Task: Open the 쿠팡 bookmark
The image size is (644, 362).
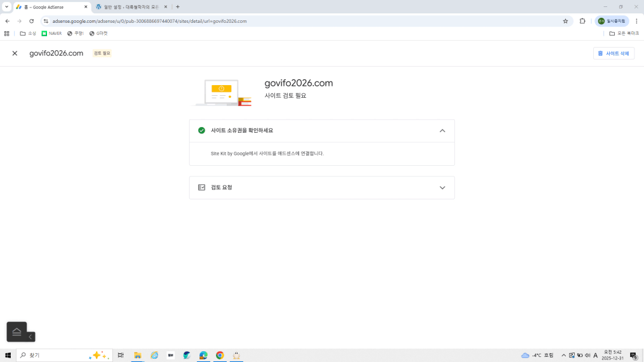Action: (x=75, y=34)
